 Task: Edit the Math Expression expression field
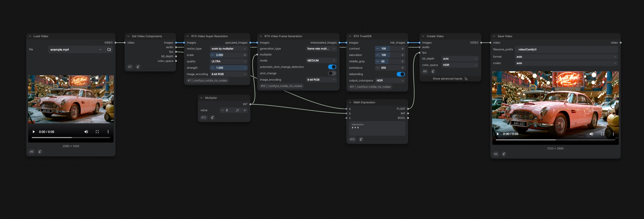click(377, 128)
